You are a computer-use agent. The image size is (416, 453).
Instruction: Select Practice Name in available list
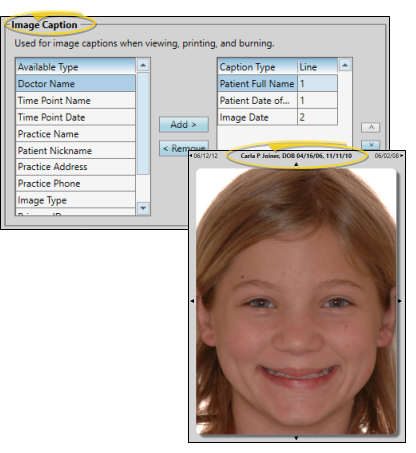[76, 134]
